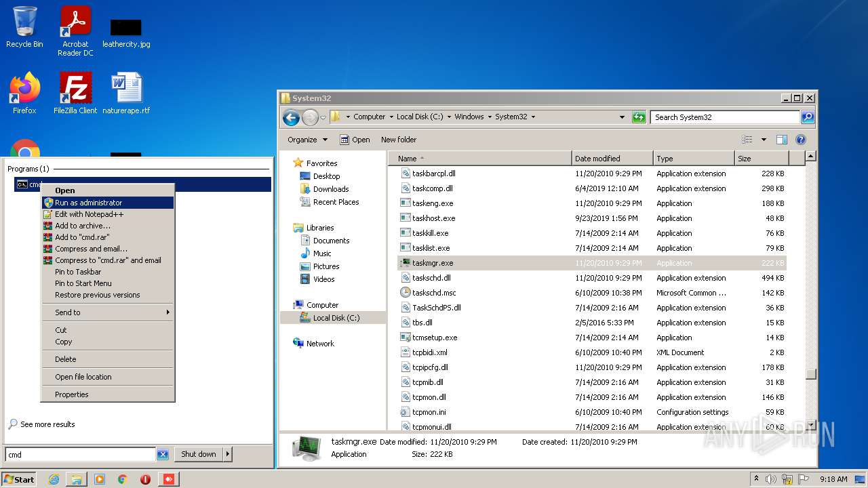Open Windows Media Player taskbar icon
The width and height of the screenshot is (868, 488).
point(100,479)
